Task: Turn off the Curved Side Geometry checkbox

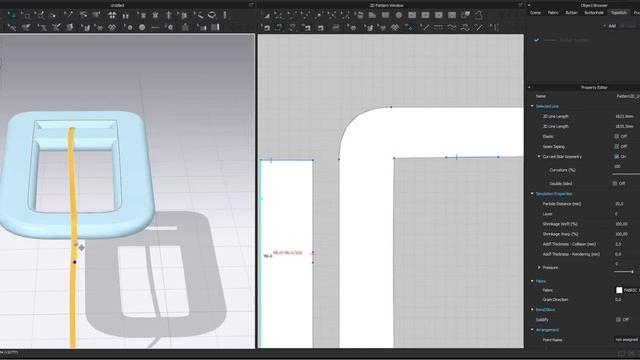Action: 616,156
